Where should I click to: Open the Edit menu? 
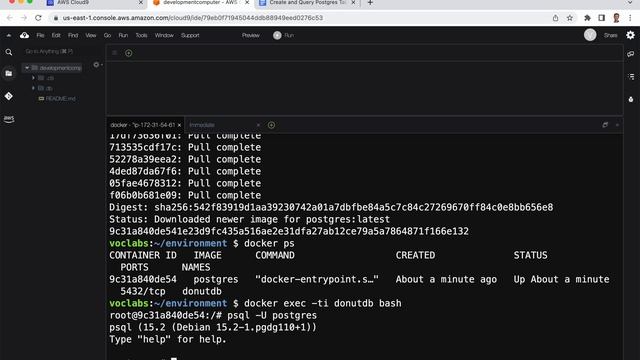click(56, 36)
